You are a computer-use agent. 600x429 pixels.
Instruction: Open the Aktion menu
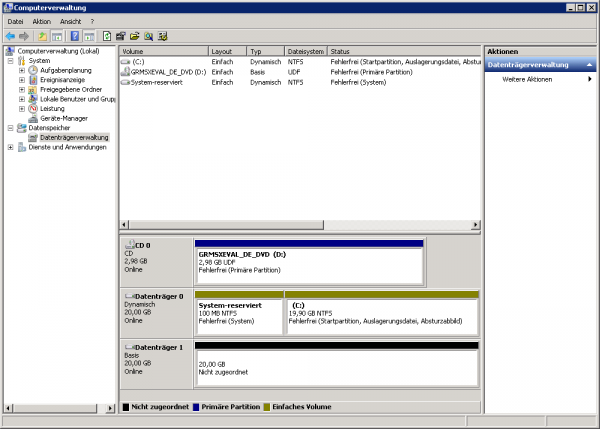41,21
